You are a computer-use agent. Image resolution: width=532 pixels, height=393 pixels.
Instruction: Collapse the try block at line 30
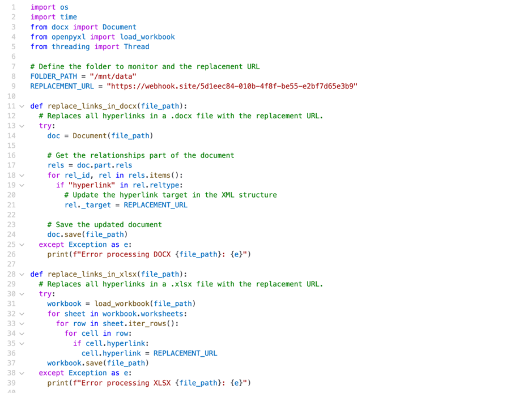[x=22, y=294]
